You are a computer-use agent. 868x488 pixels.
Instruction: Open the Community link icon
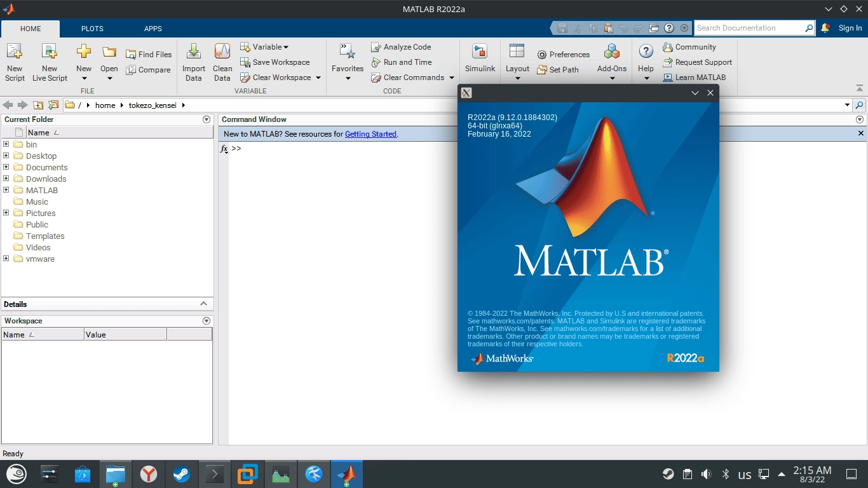click(668, 47)
